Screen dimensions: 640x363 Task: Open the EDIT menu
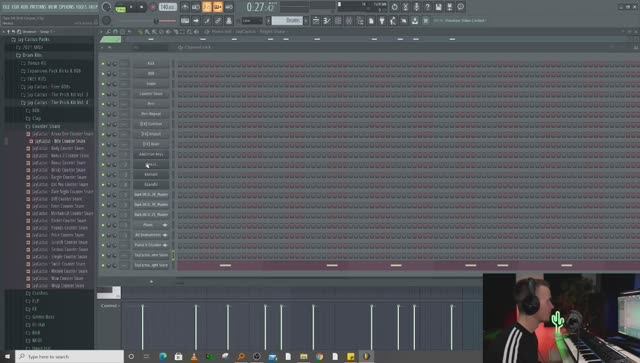coord(16,7)
